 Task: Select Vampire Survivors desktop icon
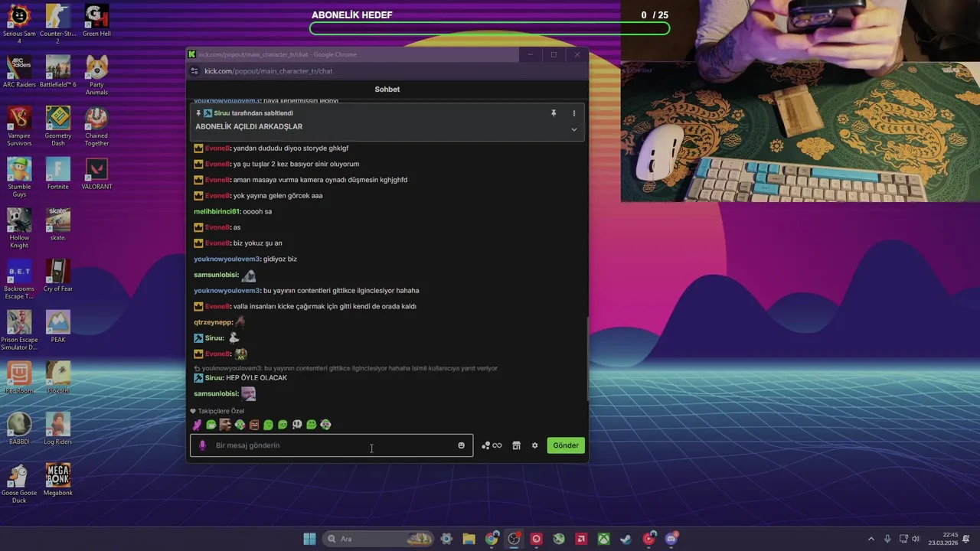click(19, 126)
